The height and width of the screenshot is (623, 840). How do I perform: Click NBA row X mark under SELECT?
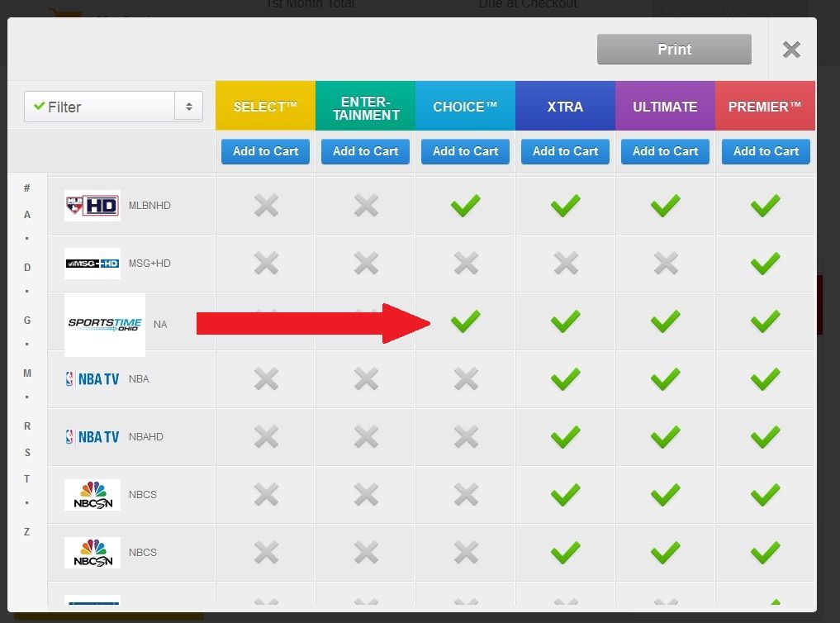[266, 378]
